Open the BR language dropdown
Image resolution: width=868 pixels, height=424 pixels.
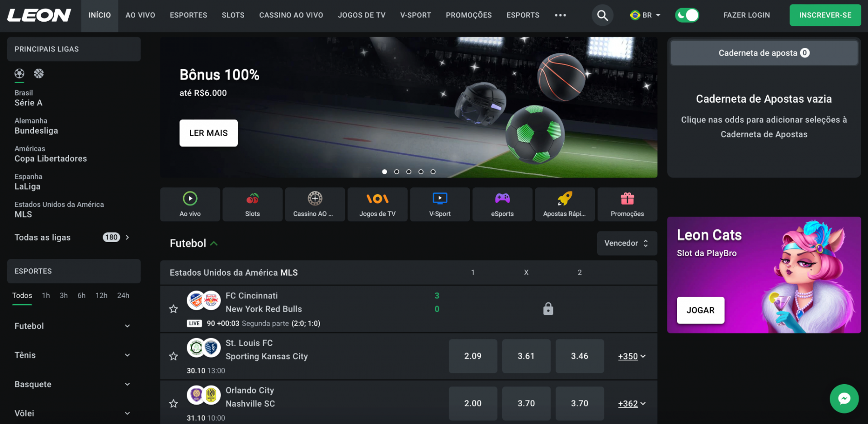click(645, 15)
